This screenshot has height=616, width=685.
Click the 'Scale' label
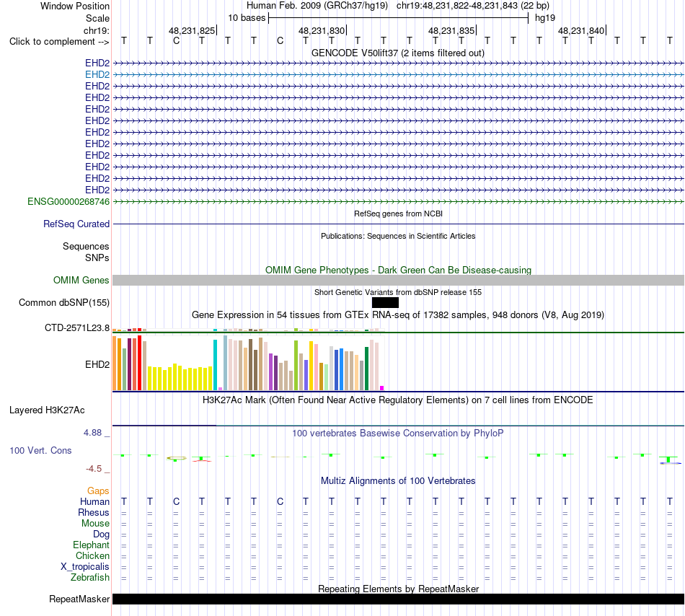tap(97, 18)
